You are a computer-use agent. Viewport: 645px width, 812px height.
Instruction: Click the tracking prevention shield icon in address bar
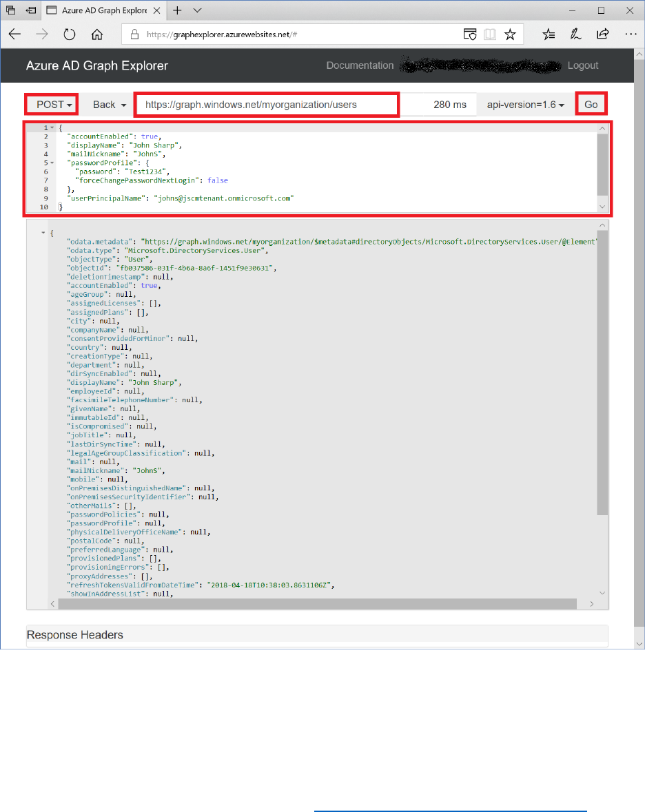pyautogui.click(x=470, y=34)
